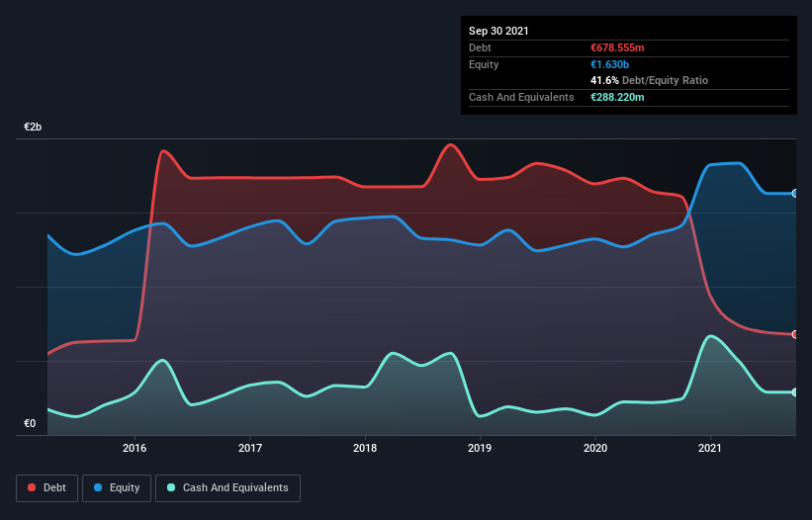Click the Debt row label in tooltip
The height and width of the screenshot is (520, 812).
480,47
